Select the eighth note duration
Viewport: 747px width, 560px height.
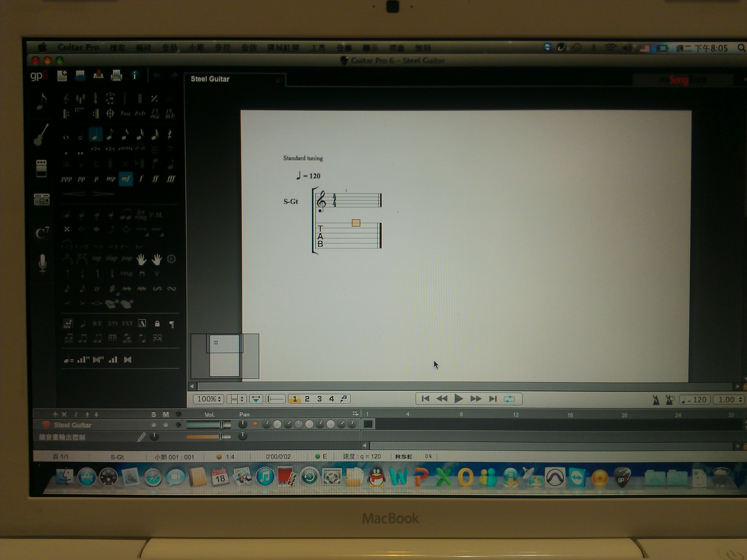(109, 135)
